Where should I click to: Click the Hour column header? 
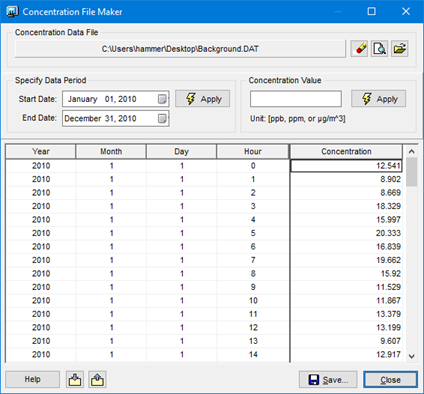pyautogui.click(x=253, y=151)
